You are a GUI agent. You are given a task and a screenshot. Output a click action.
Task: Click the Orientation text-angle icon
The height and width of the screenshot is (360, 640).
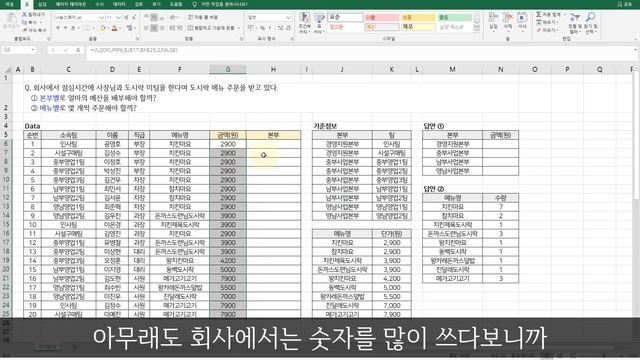coord(173,18)
